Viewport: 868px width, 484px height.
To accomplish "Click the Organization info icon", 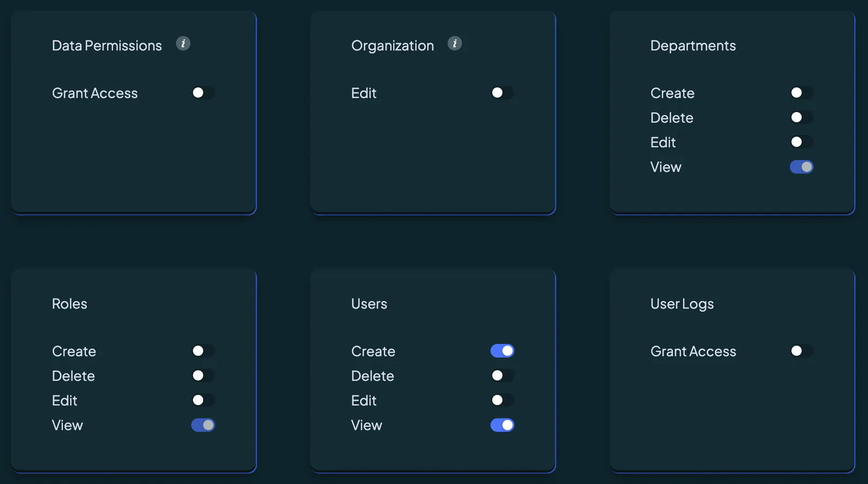I will pyautogui.click(x=455, y=43).
